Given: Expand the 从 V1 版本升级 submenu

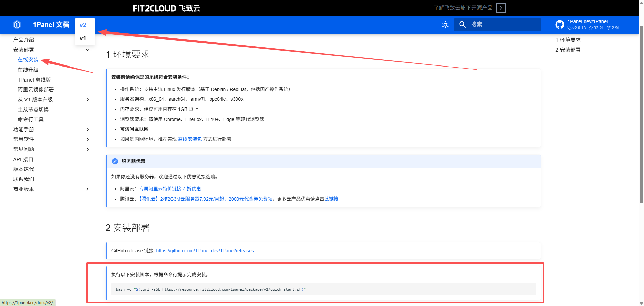Looking at the screenshot, I should click(x=88, y=100).
